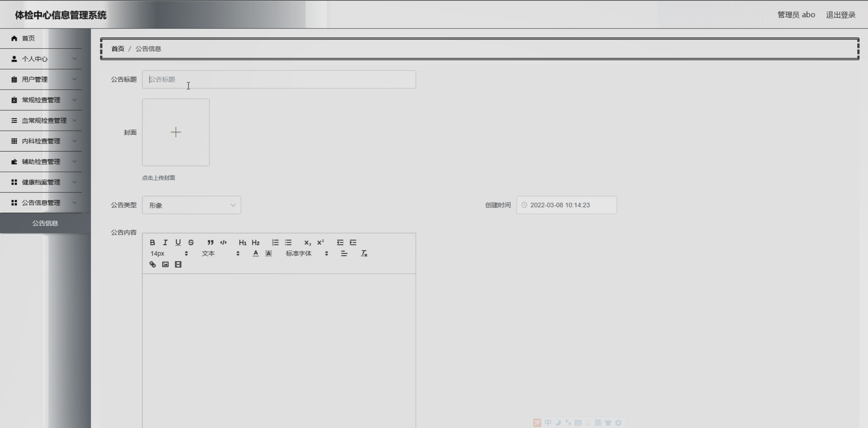Toggle italic formatting in editor
Image resolution: width=868 pixels, height=428 pixels.
click(165, 243)
